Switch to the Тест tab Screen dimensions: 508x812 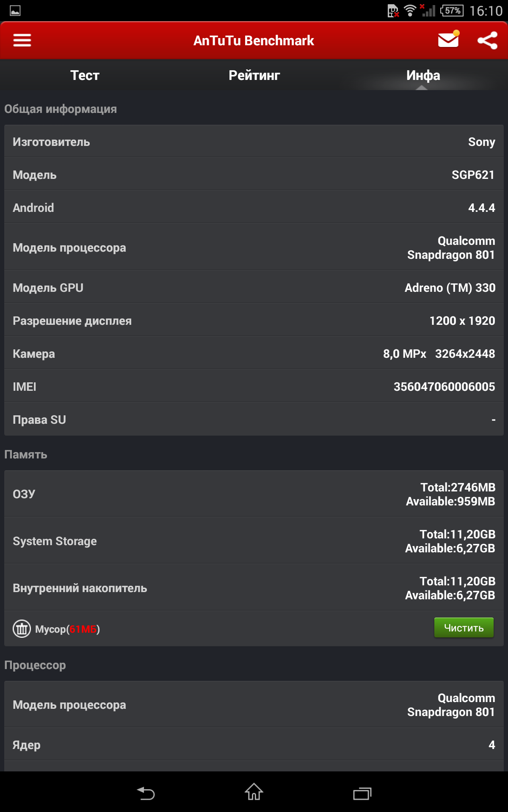click(85, 75)
